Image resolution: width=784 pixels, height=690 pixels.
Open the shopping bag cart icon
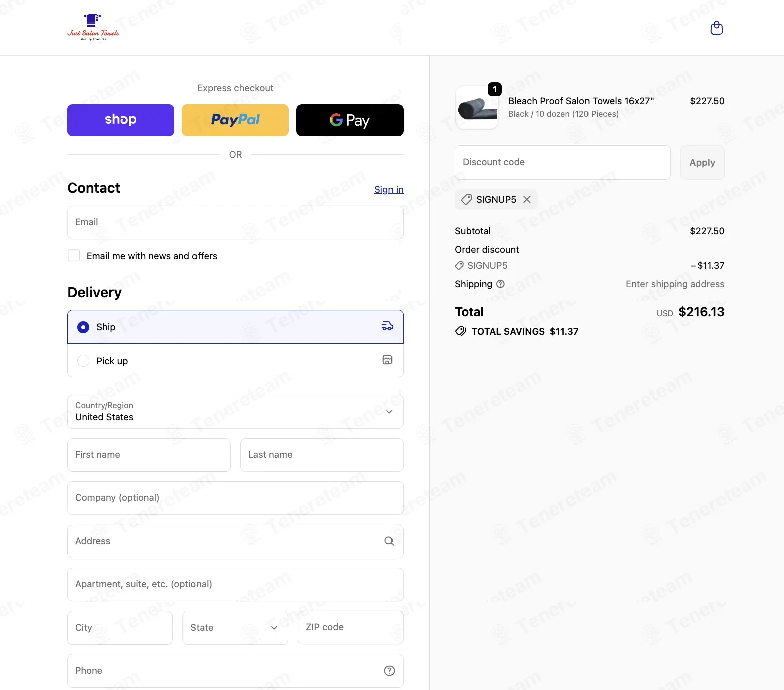pyautogui.click(x=717, y=28)
